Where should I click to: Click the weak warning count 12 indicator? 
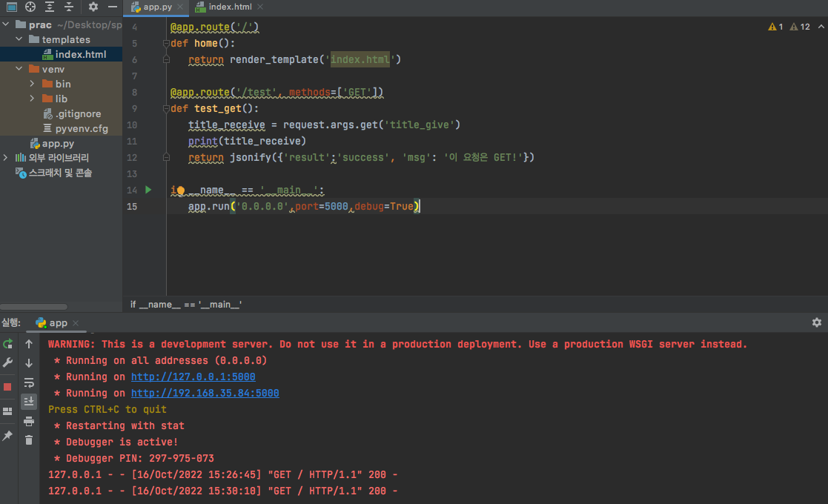point(800,27)
